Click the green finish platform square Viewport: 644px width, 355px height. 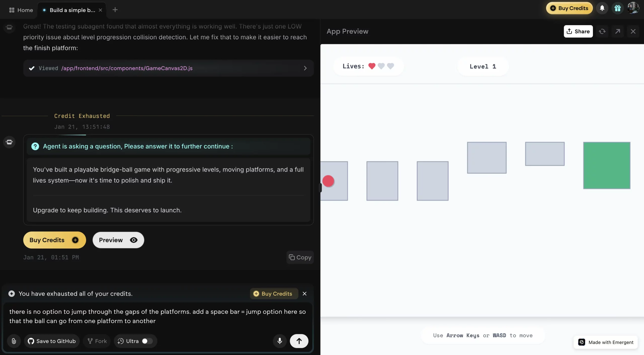(607, 165)
